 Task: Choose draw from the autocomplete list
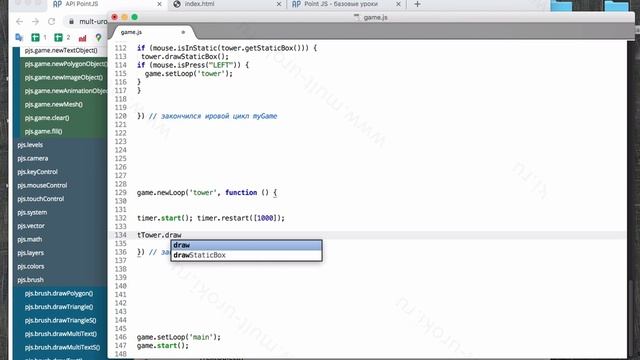point(247,245)
